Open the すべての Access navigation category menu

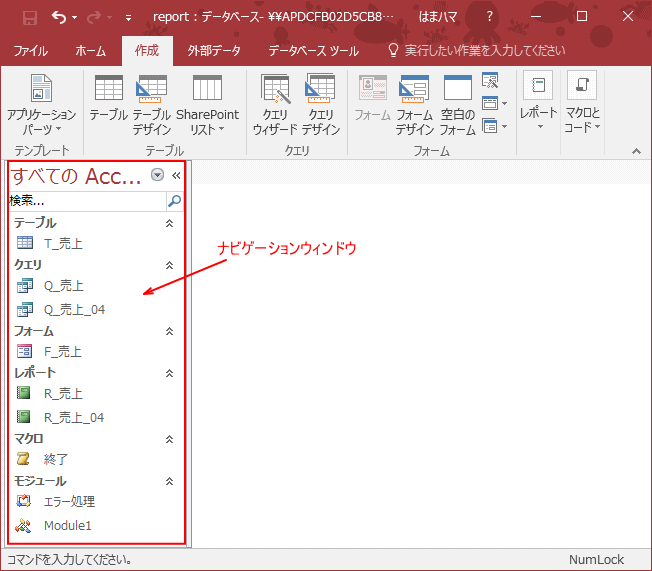coord(157,175)
